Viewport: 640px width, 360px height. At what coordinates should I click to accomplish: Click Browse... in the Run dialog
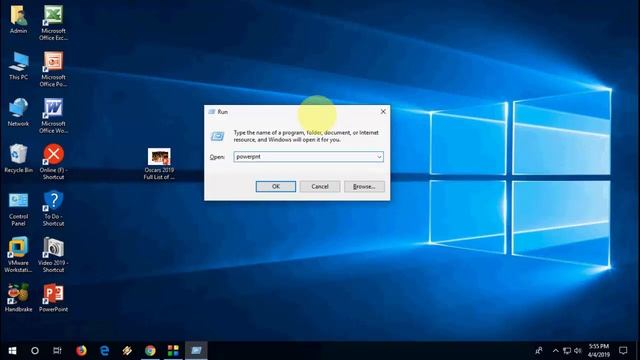[x=364, y=187]
